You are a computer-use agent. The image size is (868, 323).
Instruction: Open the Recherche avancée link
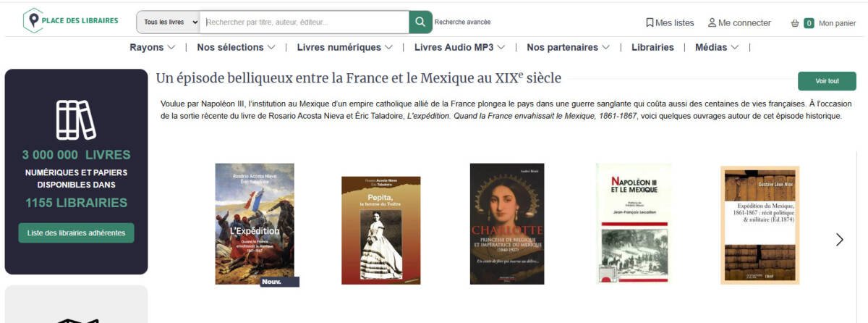click(x=462, y=22)
